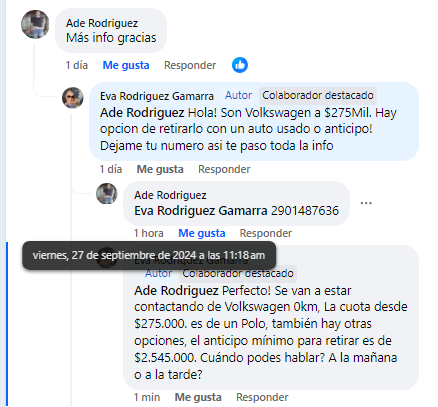The width and height of the screenshot is (438, 407).
Task: Click the '1 día' timestamp under the top comment
Action: [x=77, y=65]
